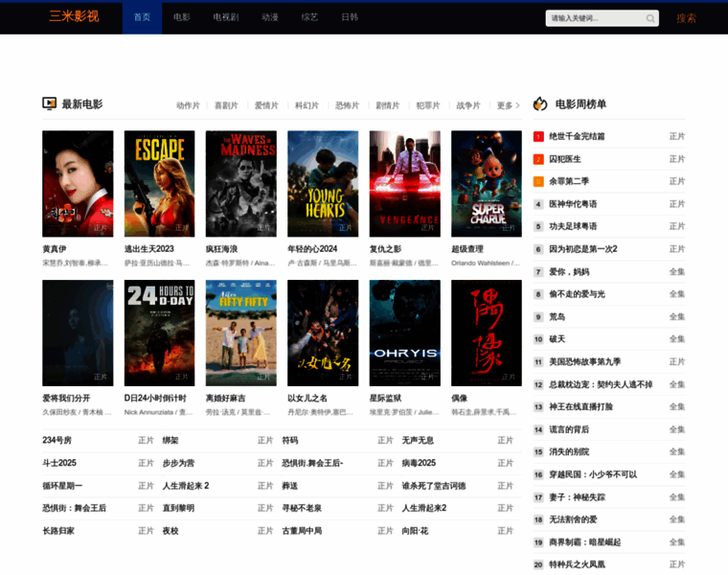Click the 三米影视 site logo
The width and height of the screenshot is (728, 575).
pos(75,16)
